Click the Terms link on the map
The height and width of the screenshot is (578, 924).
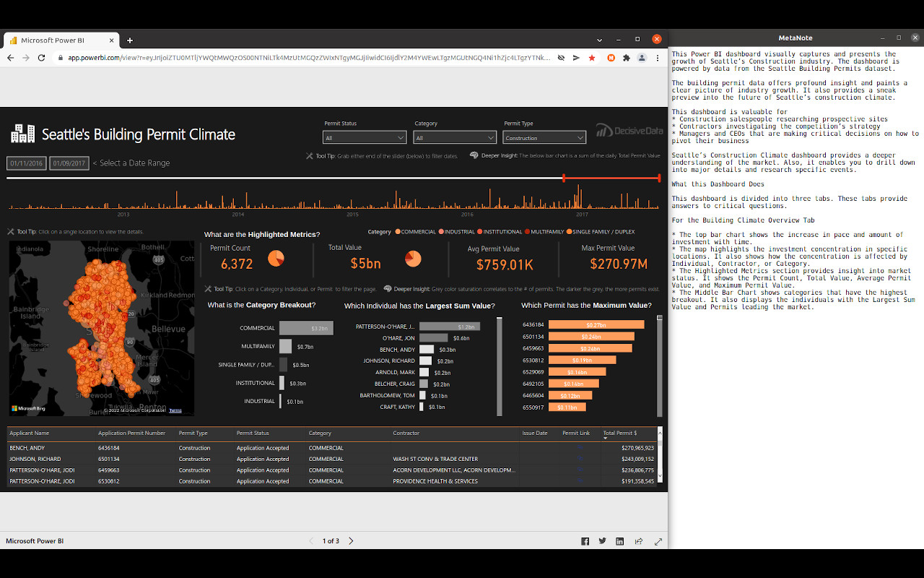tap(175, 410)
